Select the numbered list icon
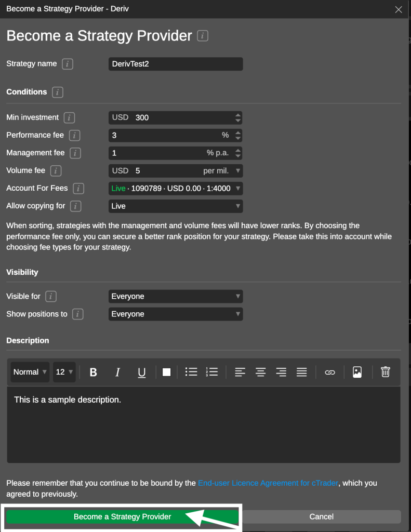Screen dimensions: 411x532 click(212, 371)
